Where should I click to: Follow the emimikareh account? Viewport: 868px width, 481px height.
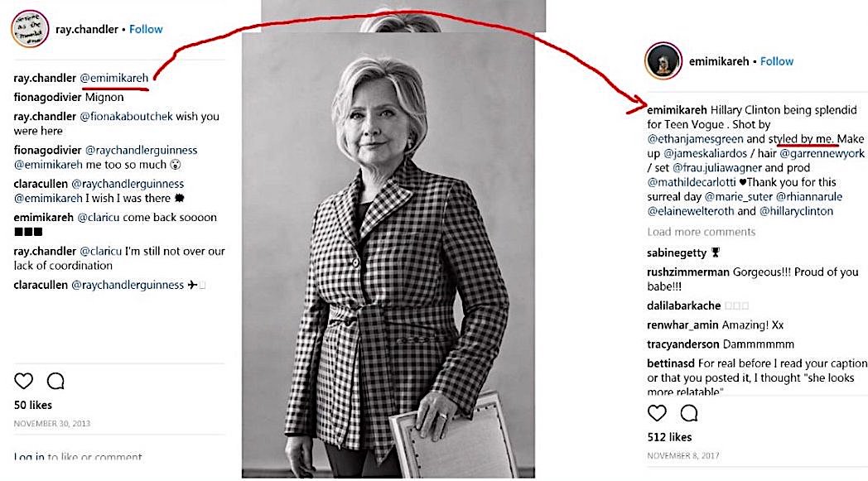tap(777, 61)
